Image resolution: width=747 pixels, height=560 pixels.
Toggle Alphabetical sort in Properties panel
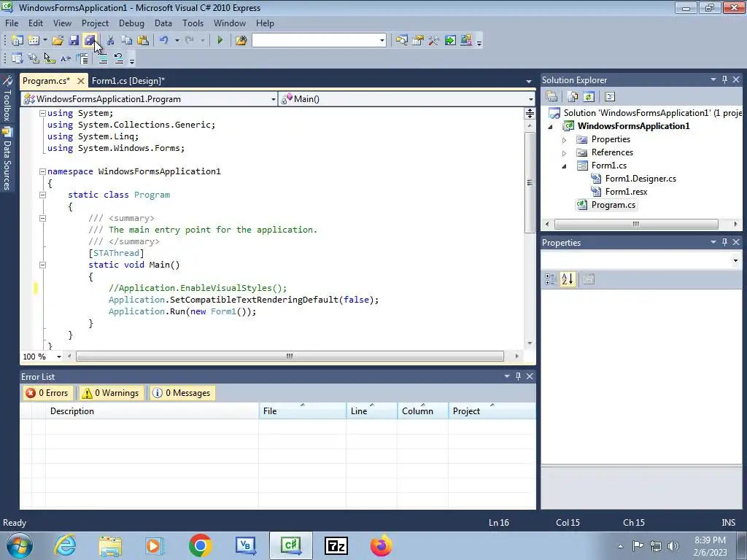[568, 279]
